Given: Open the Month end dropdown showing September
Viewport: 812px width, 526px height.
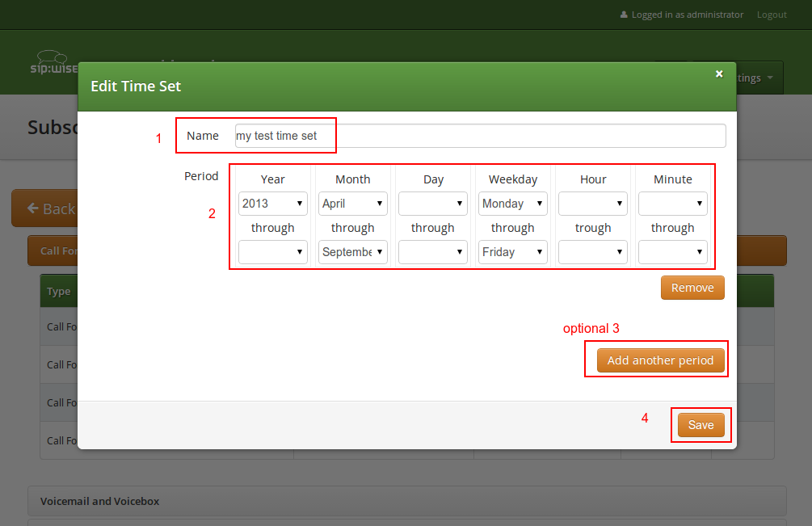Looking at the screenshot, I should coord(353,252).
